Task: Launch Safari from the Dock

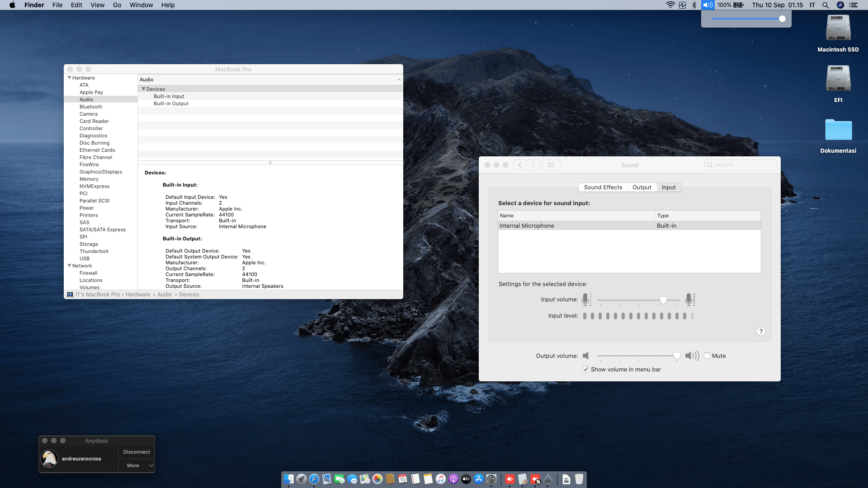Action: click(x=314, y=479)
